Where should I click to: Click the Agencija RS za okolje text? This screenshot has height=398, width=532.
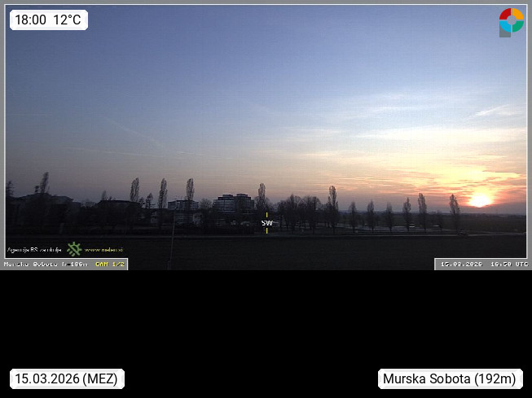pos(34,250)
